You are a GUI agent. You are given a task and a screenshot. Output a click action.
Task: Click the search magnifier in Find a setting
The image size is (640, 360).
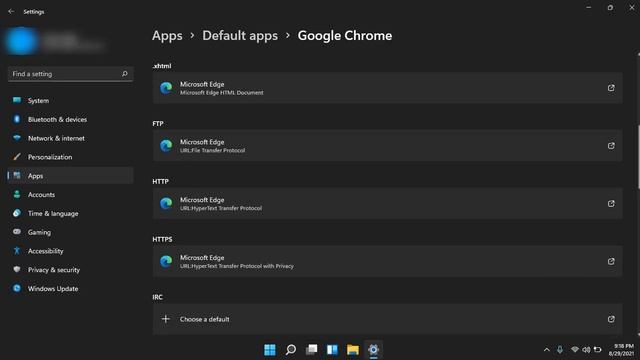(124, 74)
